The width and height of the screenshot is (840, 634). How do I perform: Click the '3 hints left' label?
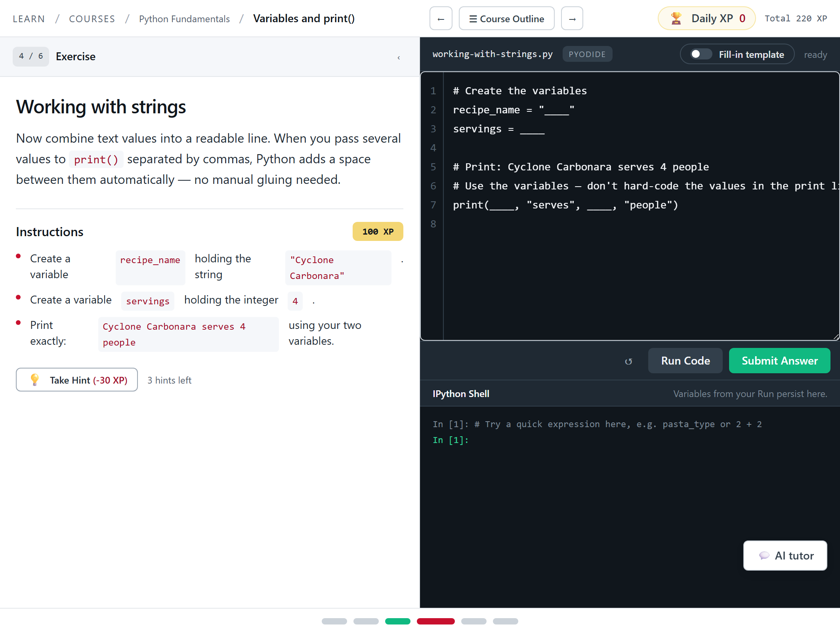pyautogui.click(x=170, y=380)
